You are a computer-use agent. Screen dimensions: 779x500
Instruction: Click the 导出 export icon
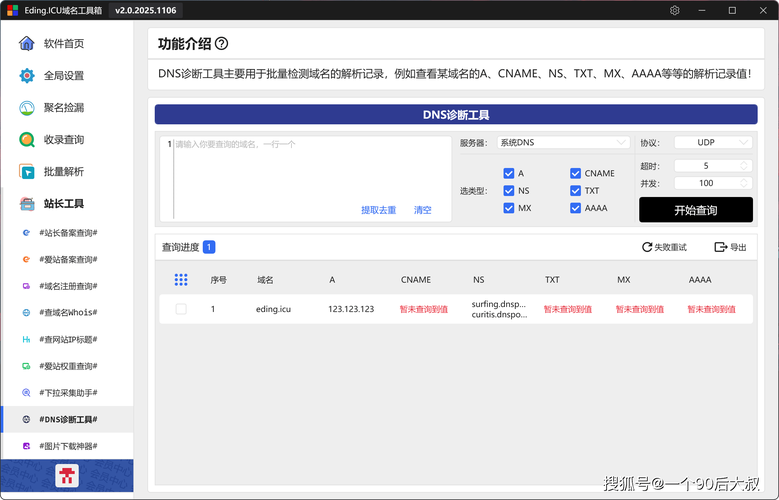[720, 247]
